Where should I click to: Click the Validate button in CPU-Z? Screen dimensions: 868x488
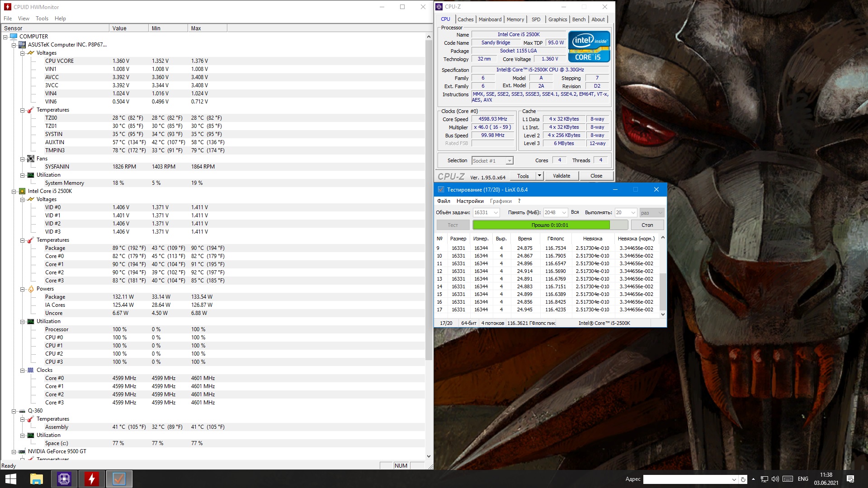[x=561, y=176]
